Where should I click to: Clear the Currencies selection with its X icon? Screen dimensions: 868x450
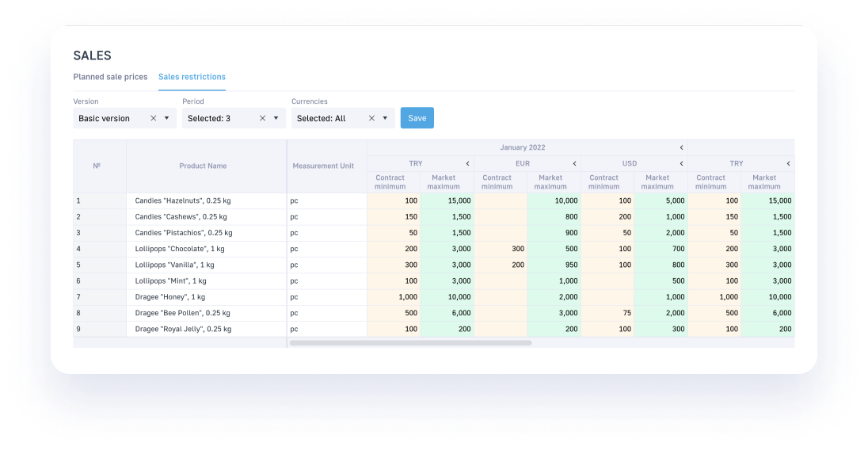point(371,118)
